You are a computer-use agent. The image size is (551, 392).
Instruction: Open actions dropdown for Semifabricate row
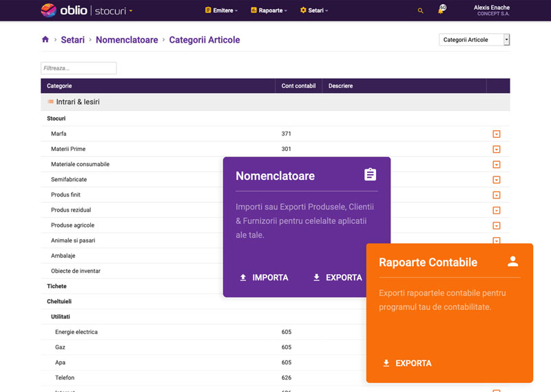pyautogui.click(x=496, y=180)
